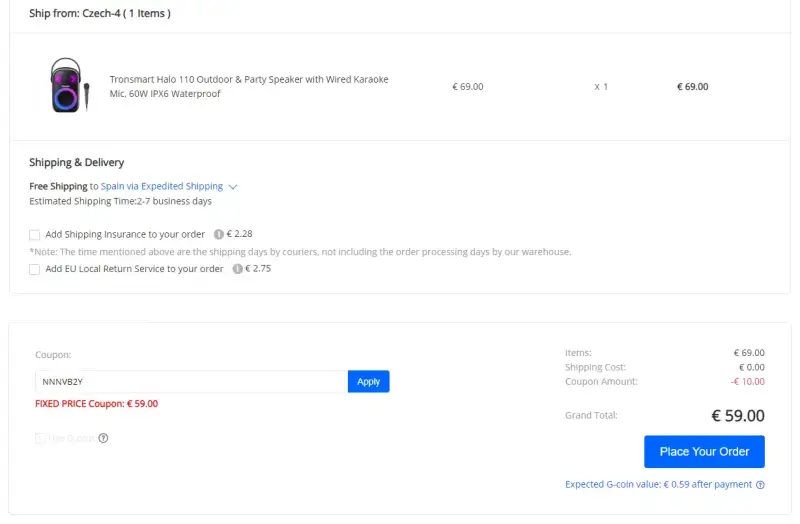Click the shipping insurance info icon
Viewport: 800px width, 524px height.
(218, 234)
